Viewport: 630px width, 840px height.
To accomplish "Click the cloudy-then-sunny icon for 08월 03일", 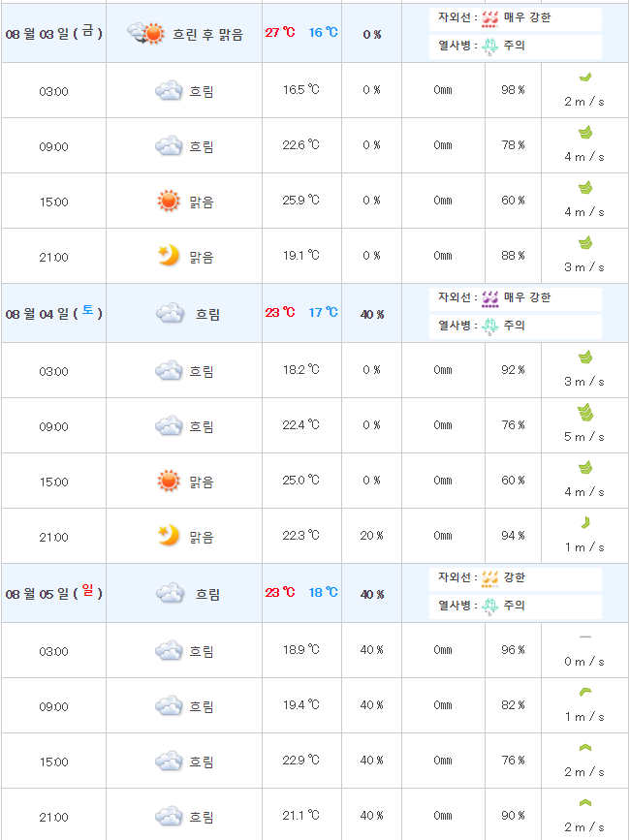I will pyautogui.click(x=146, y=33).
